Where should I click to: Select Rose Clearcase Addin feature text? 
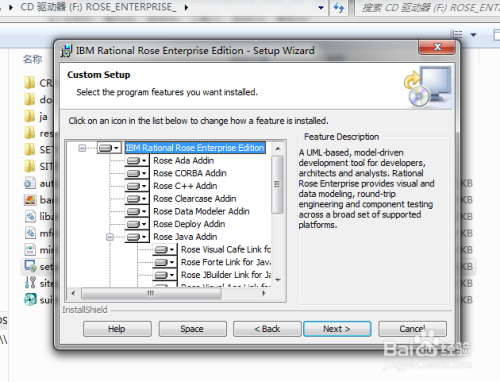195,199
